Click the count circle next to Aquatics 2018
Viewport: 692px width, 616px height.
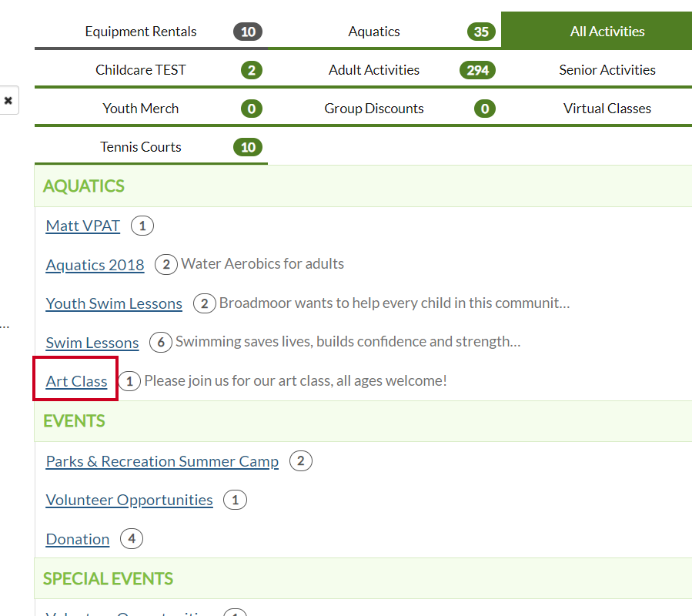tap(166, 265)
